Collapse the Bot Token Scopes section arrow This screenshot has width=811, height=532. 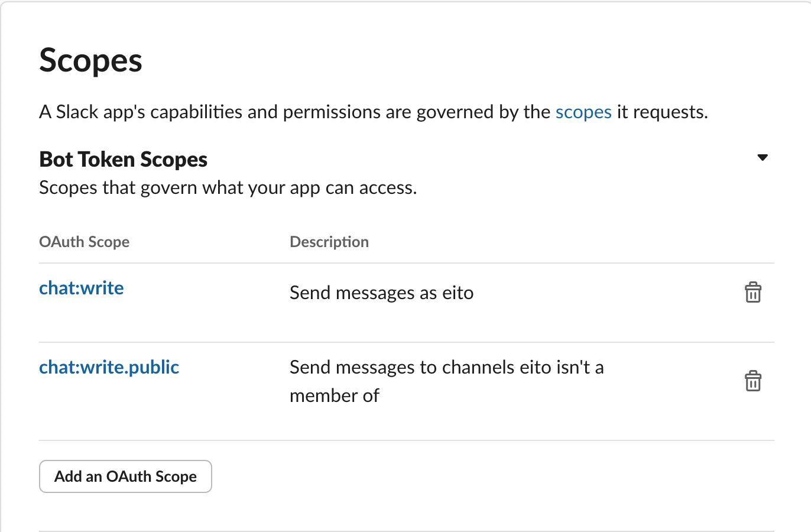coord(763,157)
